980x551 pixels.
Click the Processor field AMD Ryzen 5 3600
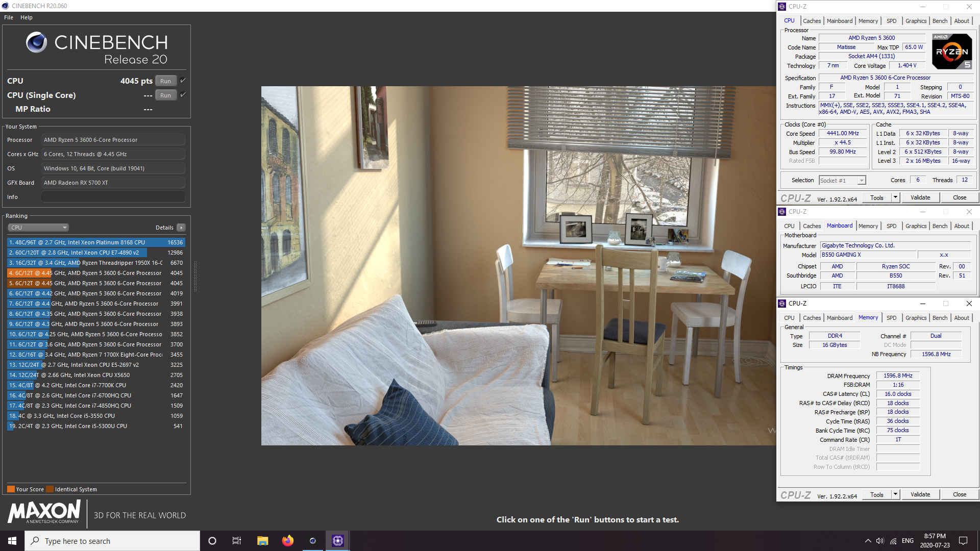(x=113, y=140)
